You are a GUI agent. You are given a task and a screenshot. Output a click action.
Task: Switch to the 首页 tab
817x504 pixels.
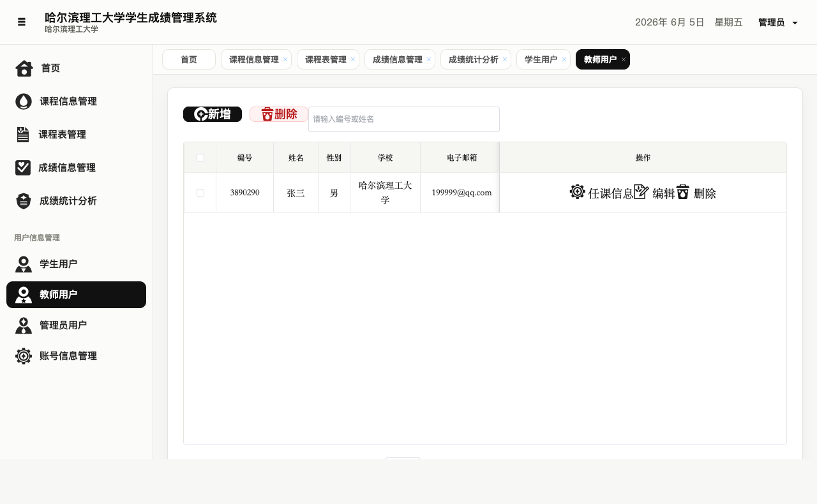[x=189, y=59]
